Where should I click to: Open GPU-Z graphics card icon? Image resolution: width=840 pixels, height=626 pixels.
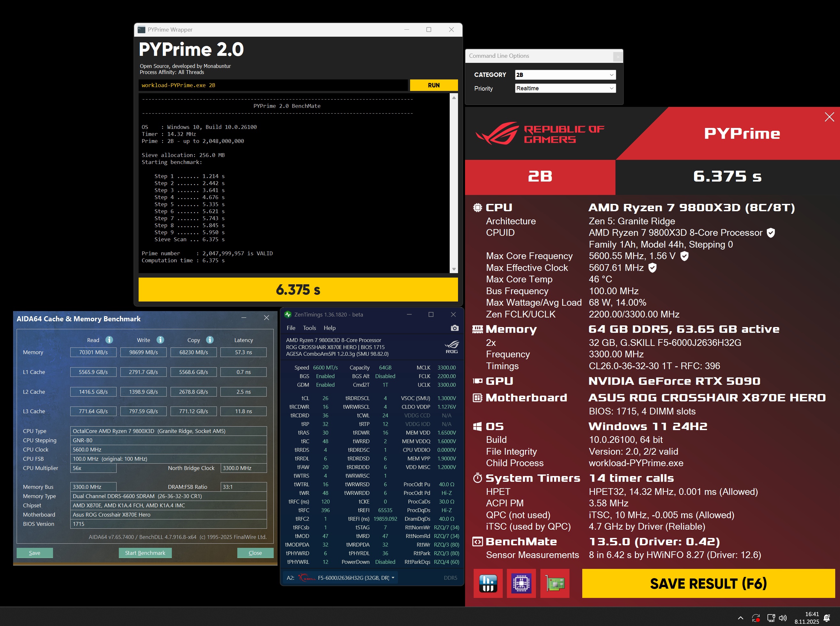click(555, 583)
